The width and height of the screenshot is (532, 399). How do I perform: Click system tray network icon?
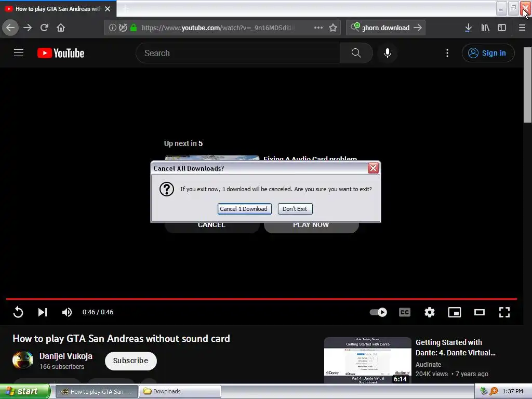click(x=484, y=392)
